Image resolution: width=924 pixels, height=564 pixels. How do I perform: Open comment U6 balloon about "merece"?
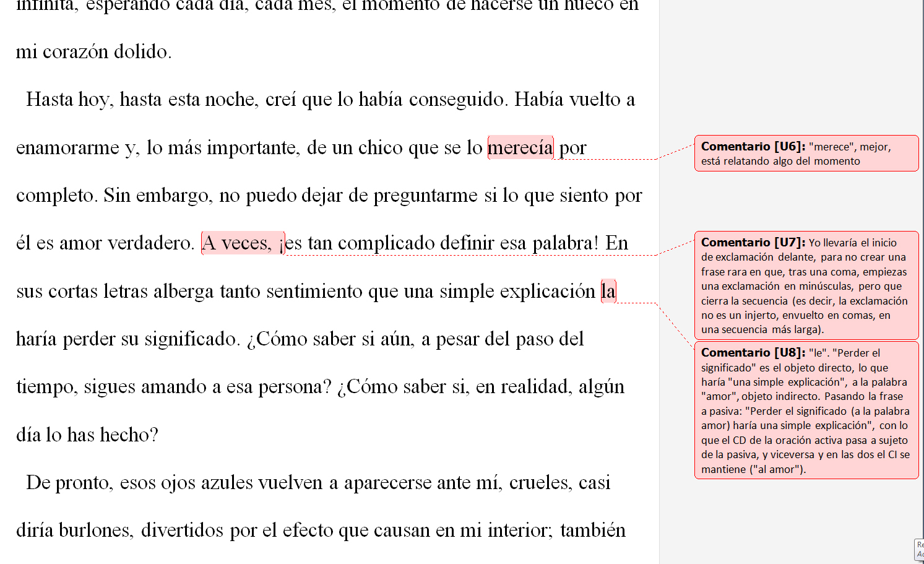pos(806,154)
